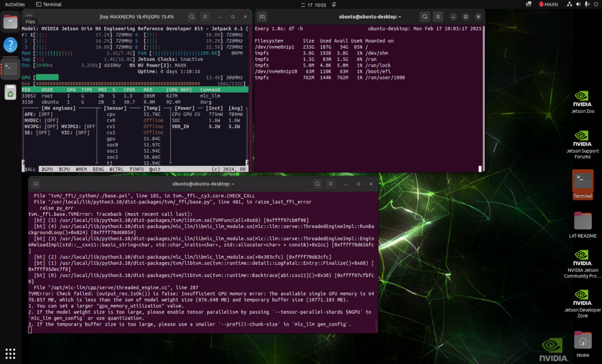Click Quit in the jtop footer

pyautogui.click(x=155, y=169)
